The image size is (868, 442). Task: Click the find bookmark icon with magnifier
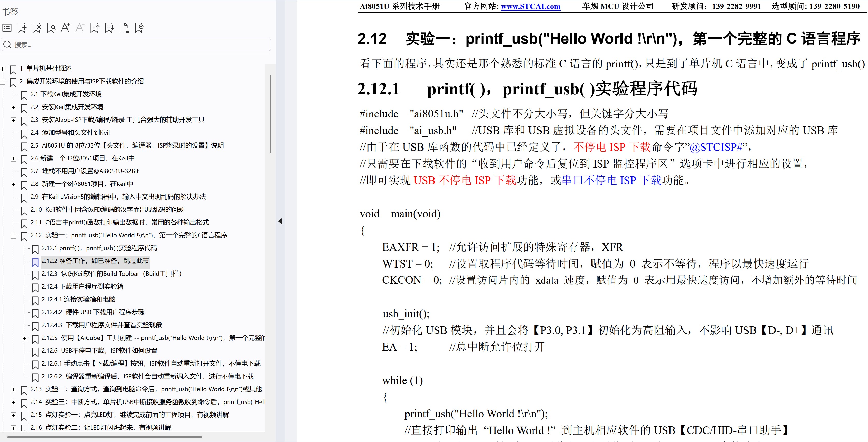[x=51, y=28]
